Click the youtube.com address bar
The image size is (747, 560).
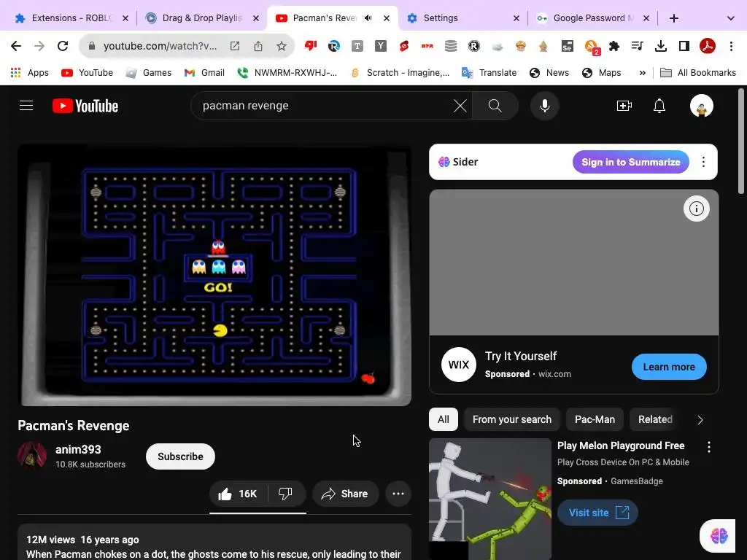point(160,46)
